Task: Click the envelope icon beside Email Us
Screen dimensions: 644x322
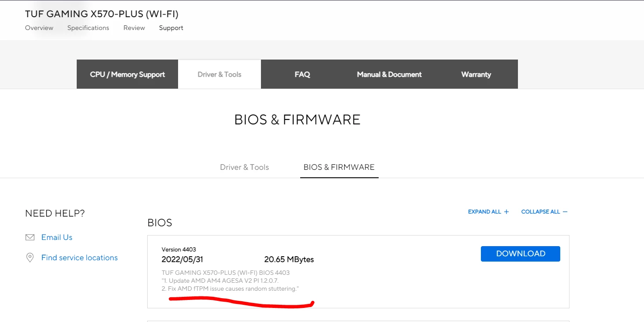Action: coord(30,237)
